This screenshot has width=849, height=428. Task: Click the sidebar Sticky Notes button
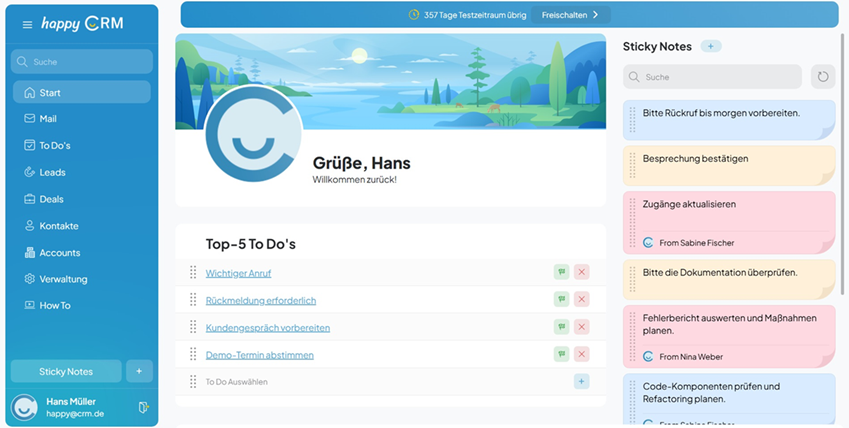[66, 371]
